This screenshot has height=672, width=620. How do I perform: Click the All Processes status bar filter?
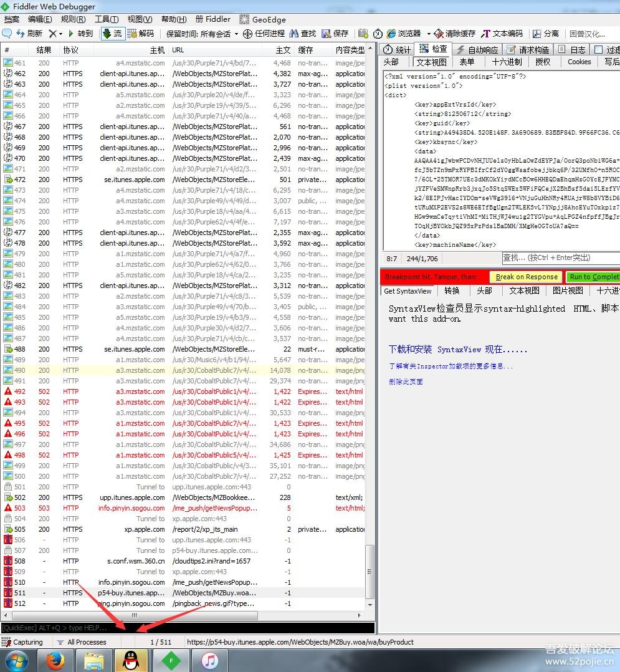82,642
